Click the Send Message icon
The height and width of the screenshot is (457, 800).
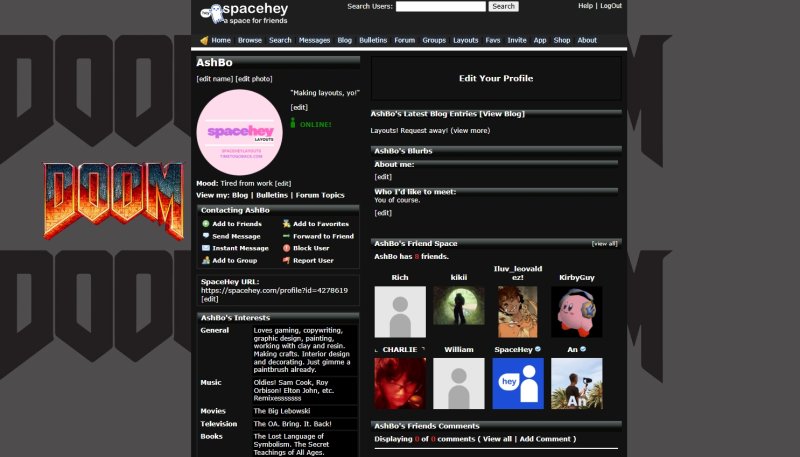click(206, 236)
